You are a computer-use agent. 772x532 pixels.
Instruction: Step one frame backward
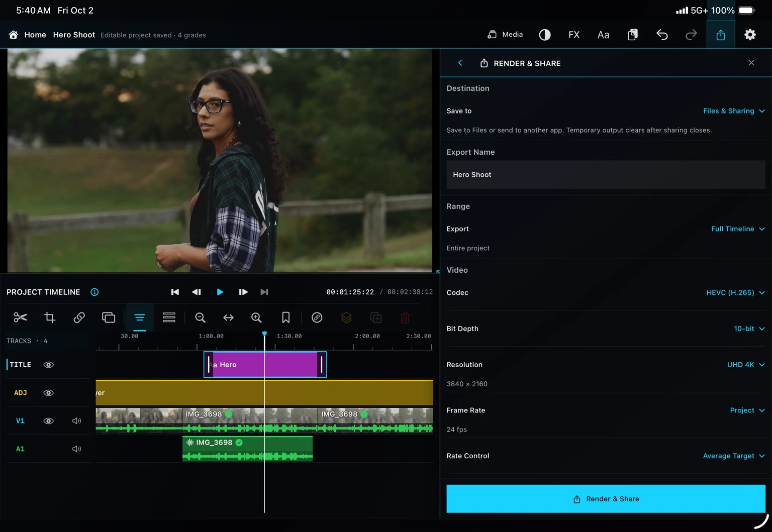(197, 292)
